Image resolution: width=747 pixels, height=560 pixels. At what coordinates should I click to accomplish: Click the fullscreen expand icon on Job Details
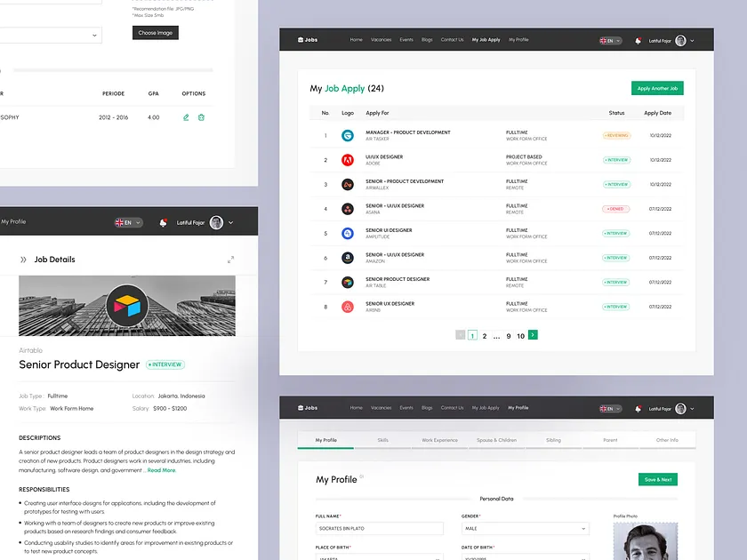click(231, 258)
